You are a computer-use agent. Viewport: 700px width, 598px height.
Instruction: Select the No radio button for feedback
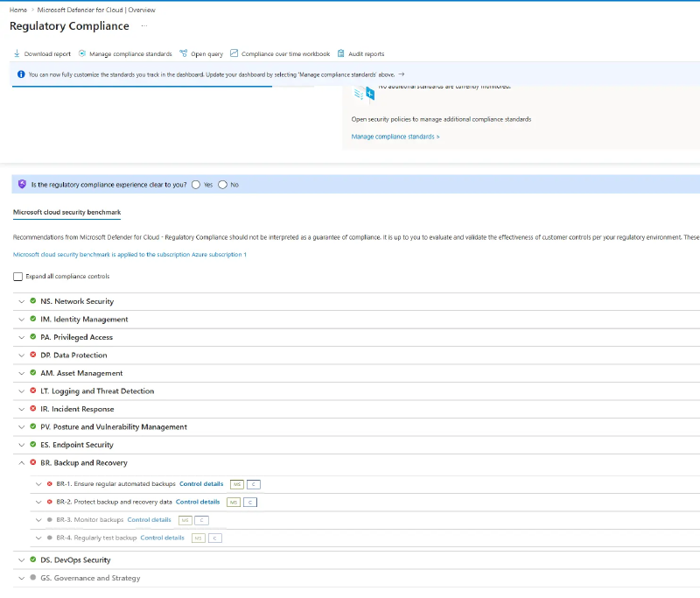click(x=222, y=185)
